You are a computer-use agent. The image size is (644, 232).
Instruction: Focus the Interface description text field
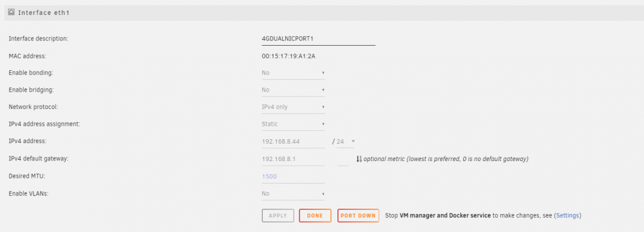[x=319, y=39]
